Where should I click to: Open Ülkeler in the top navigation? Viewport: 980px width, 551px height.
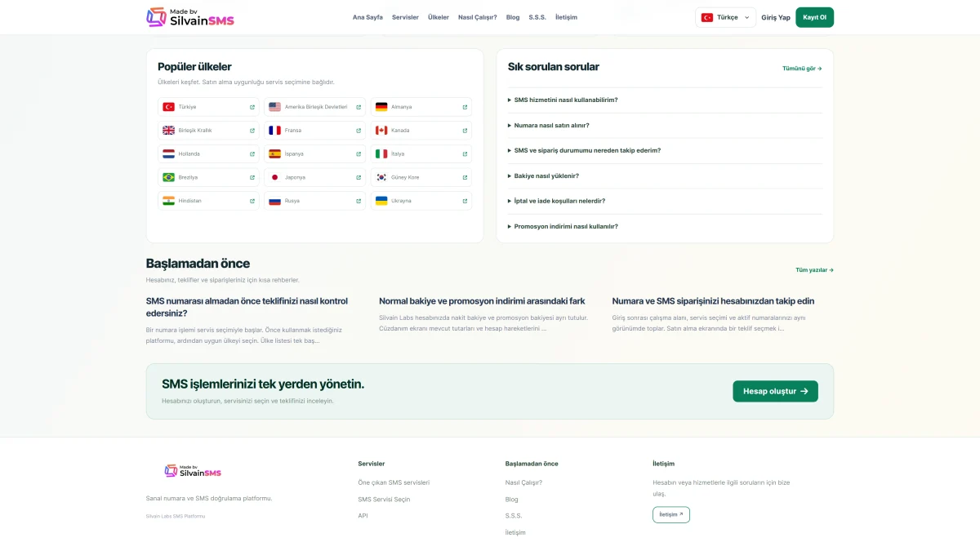tap(439, 17)
